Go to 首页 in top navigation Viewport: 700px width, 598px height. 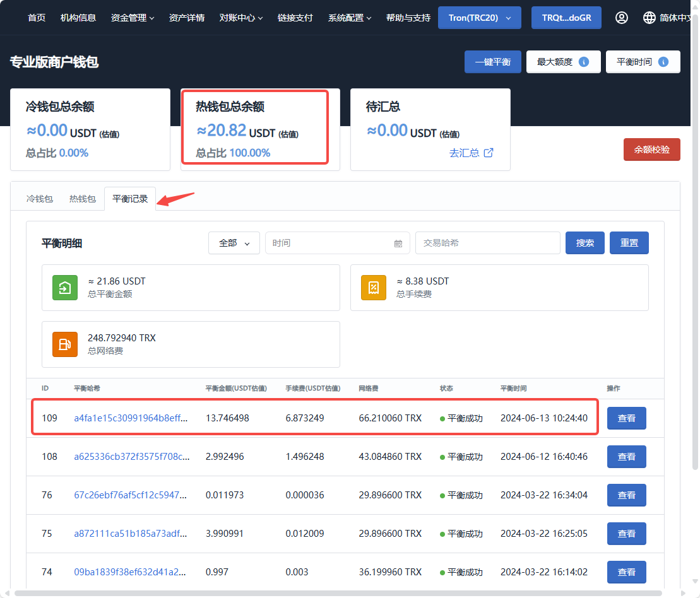37,18
